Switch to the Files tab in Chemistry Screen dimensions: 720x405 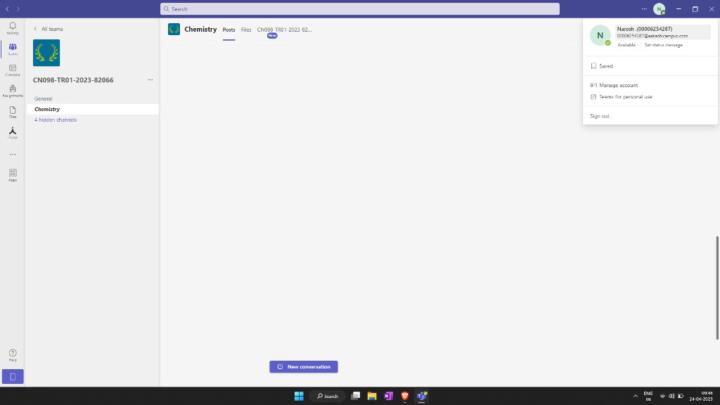tap(246, 30)
